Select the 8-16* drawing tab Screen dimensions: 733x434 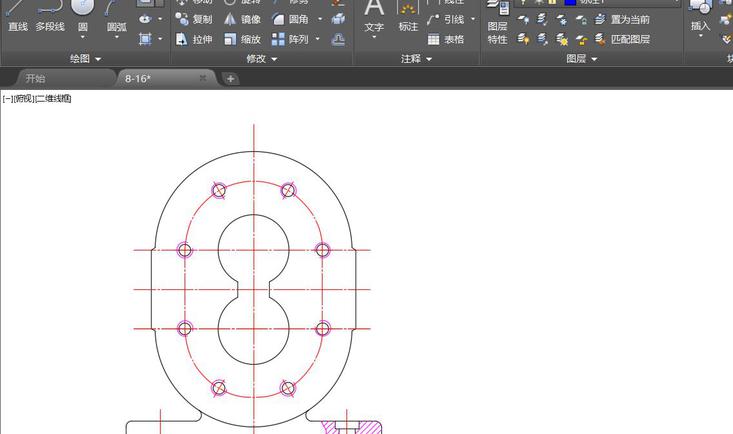point(138,78)
